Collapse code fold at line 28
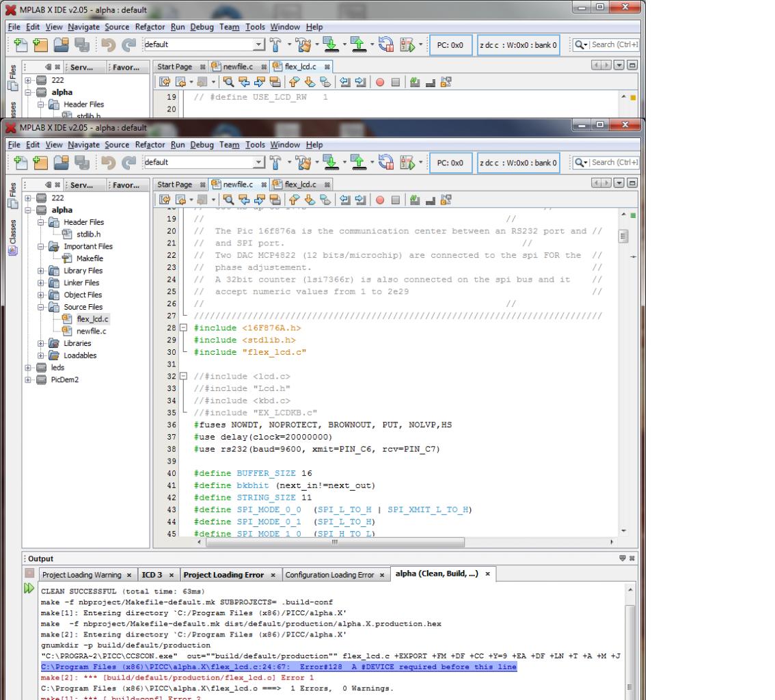 pyautogui.click(x=183, y=327)
